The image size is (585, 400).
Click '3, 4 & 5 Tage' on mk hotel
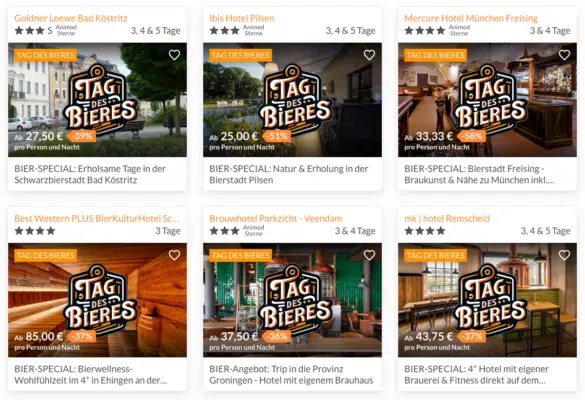(x=545, y=231)
